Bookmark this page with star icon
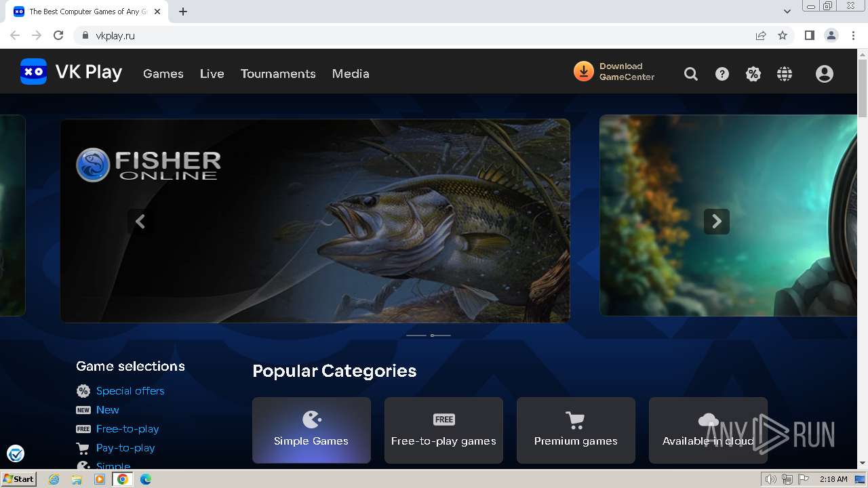Viewport: 868px width, 488px height. tap(783, 35)
